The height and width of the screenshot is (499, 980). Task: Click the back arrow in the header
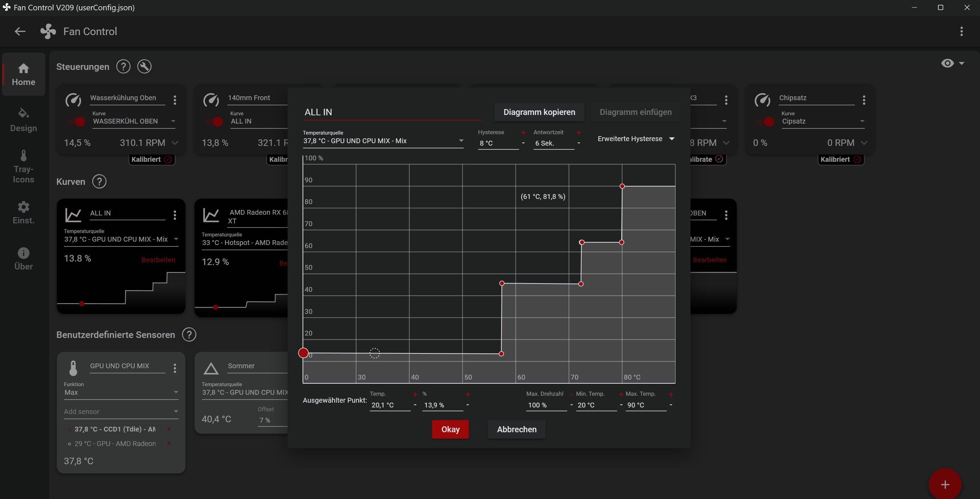click(x=20, y=32)
